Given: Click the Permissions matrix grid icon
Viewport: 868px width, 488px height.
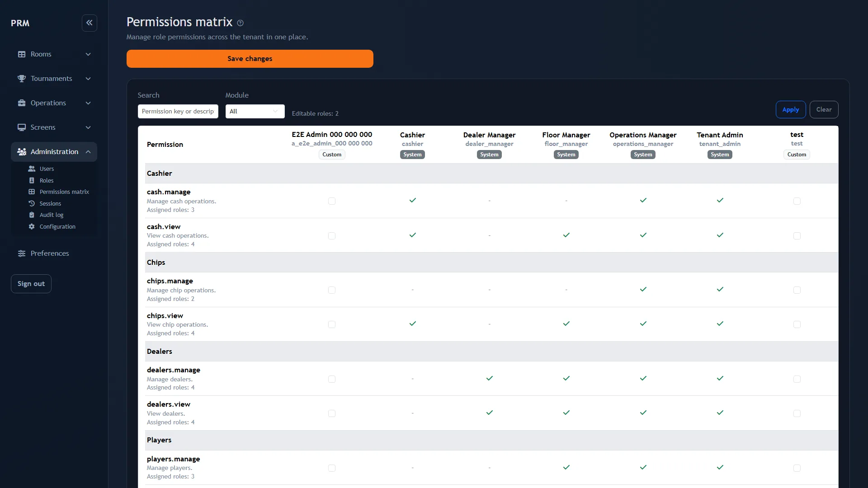Looking at the screenshot, I should [x=32, y=192].
